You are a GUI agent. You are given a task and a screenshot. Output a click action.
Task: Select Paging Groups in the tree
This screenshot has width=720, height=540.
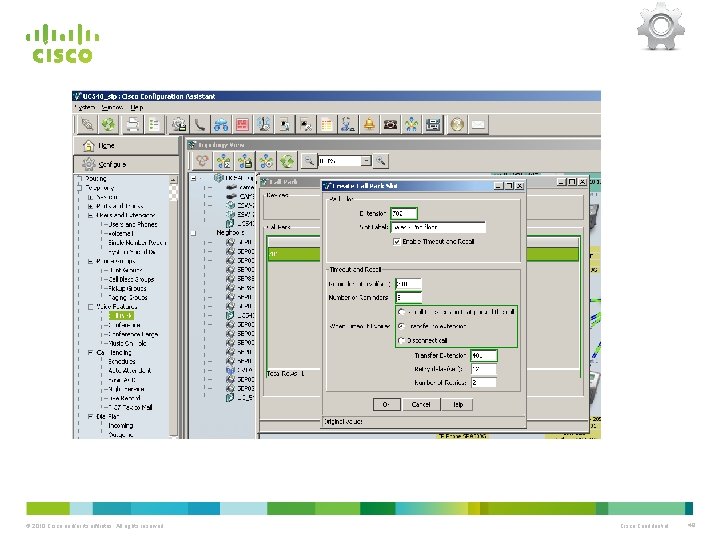[127, 298]
